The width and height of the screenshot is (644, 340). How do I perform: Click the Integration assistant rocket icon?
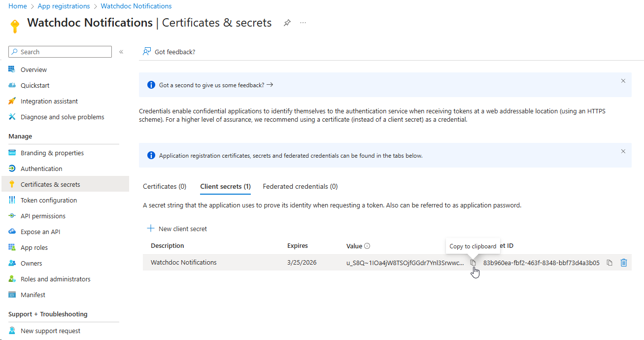click(x=12, y=101)
